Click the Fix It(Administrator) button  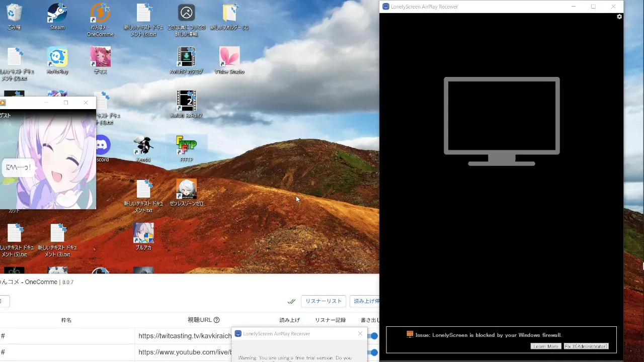click(x=586, y=346)
